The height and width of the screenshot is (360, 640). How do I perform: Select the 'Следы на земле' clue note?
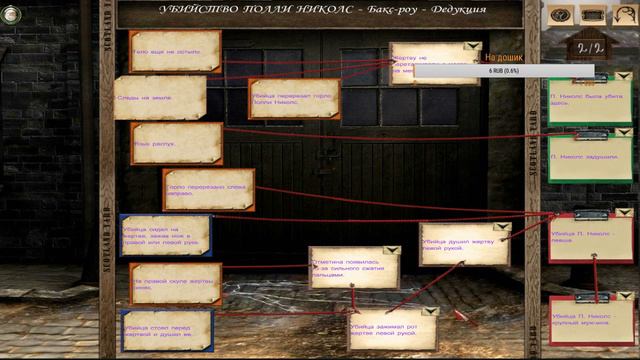point(160,98)
